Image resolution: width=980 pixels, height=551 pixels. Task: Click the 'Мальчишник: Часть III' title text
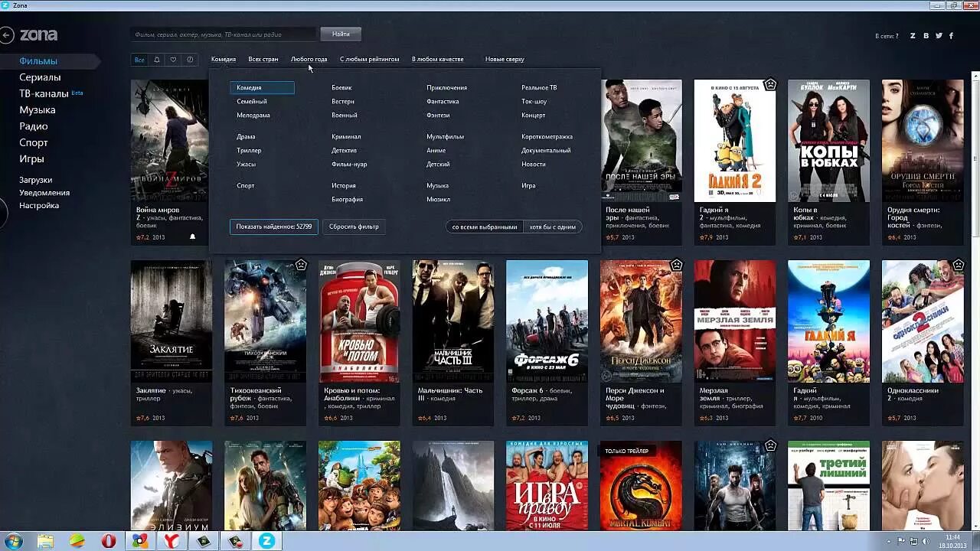[x=450, y=394]
